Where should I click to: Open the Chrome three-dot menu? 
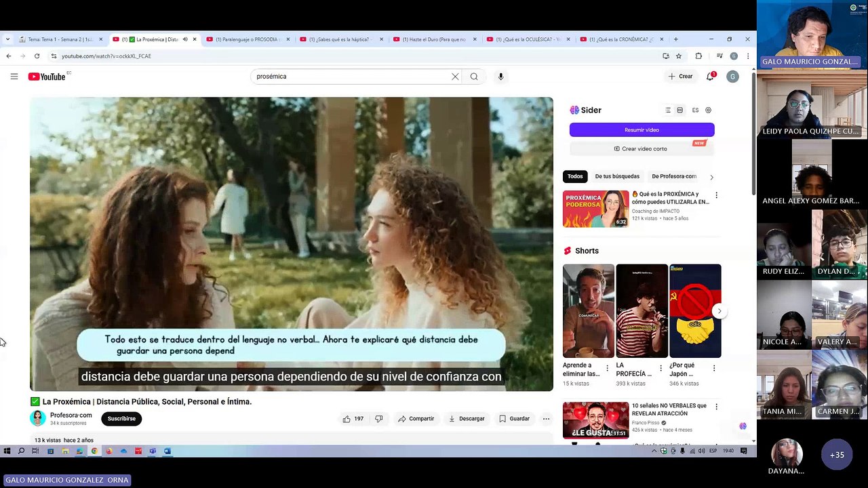pyautogui.click(x=748, y=56)
